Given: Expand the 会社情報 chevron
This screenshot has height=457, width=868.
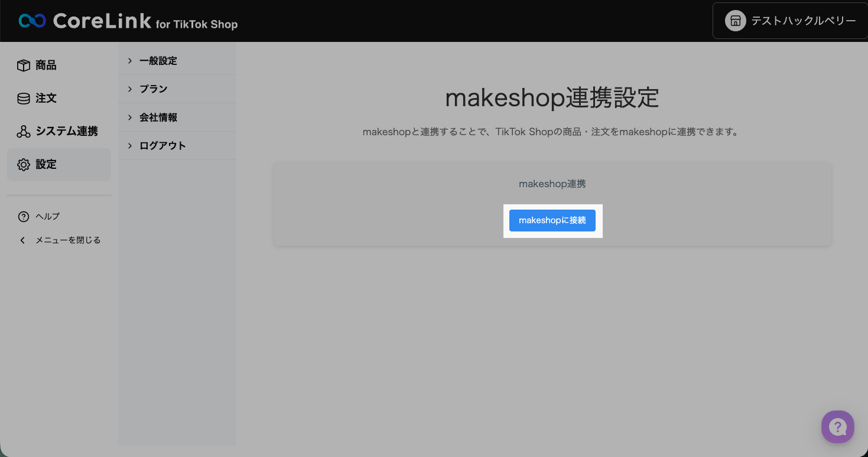Looking at the screenshot, I should point(130,117).
